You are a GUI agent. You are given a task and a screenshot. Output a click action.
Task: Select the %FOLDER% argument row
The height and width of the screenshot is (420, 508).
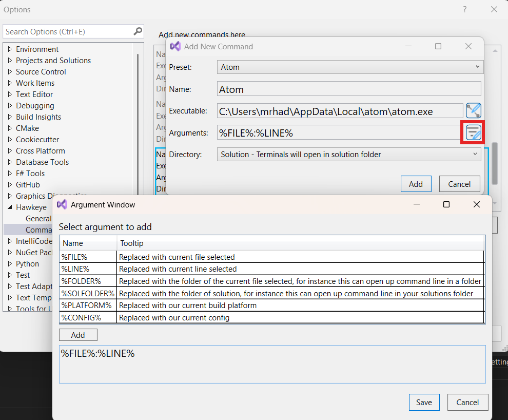[272, 281]
